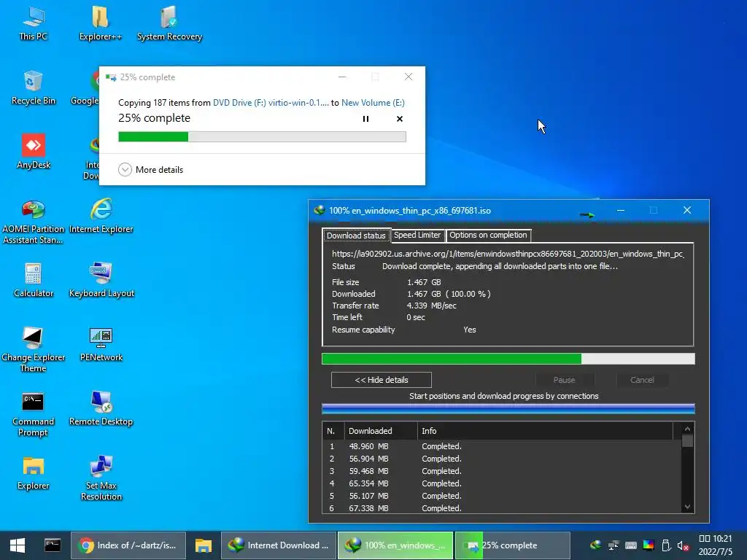The width and height of the screenshot is (747, 560).
Task: Select connection row 5 with 56.107 MB
Action: pyautogui.click(x=502, y=496)
